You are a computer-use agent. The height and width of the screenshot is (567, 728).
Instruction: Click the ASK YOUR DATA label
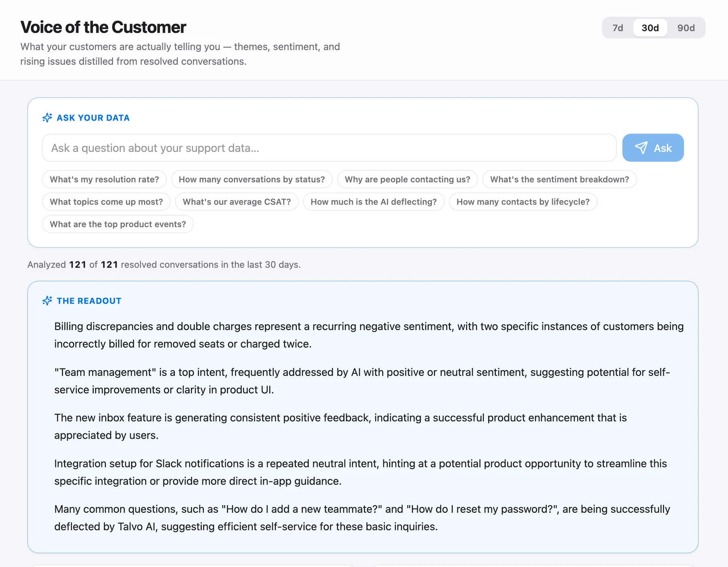[x=93, y=118]
